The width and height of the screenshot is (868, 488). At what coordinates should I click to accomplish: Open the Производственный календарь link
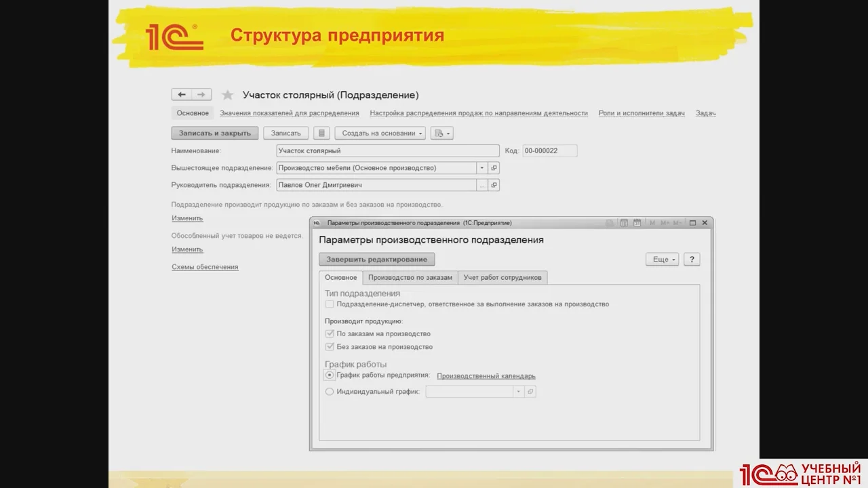[x=486, y=376]
